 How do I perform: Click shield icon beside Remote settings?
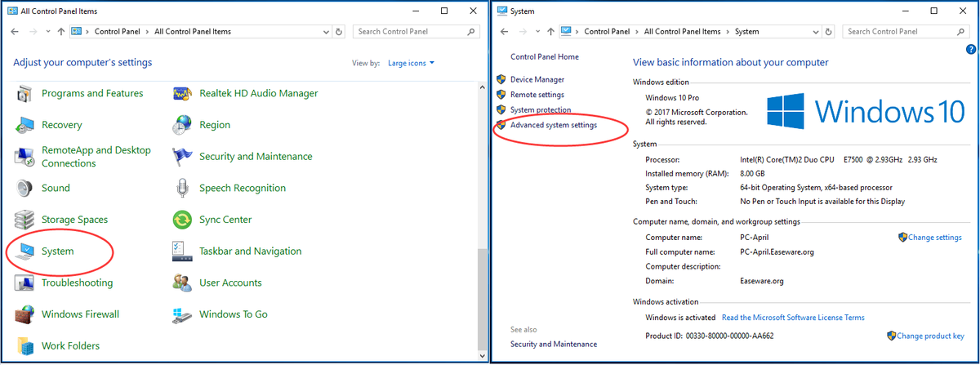[501, 95]
